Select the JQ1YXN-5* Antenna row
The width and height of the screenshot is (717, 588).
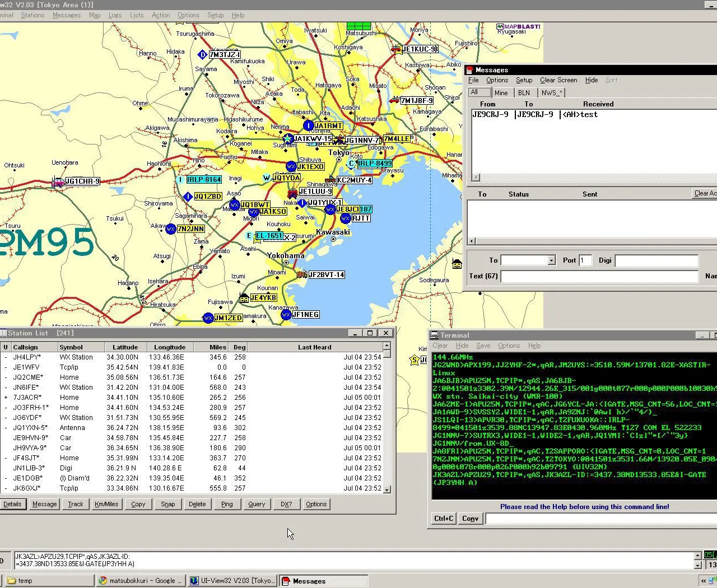coord(191,428)
